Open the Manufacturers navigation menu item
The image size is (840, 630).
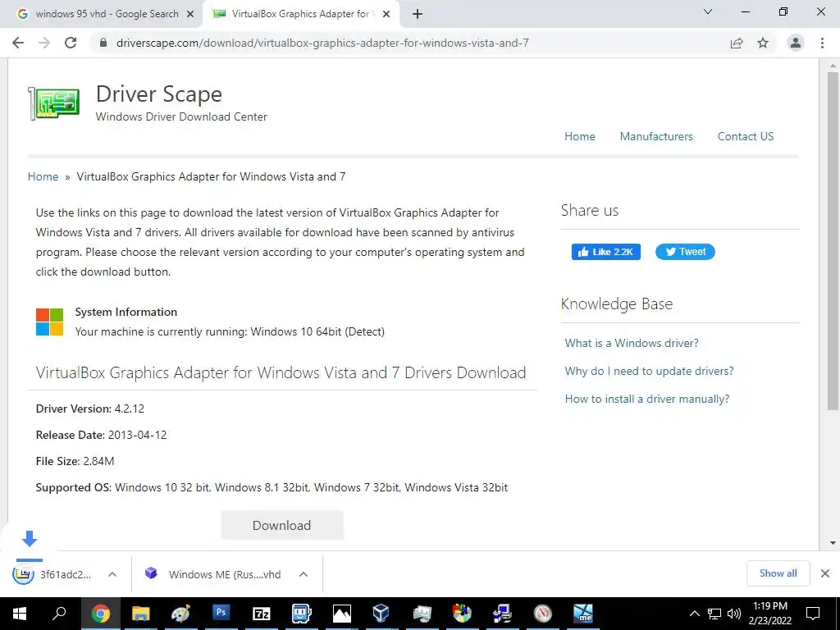(656, 136)
